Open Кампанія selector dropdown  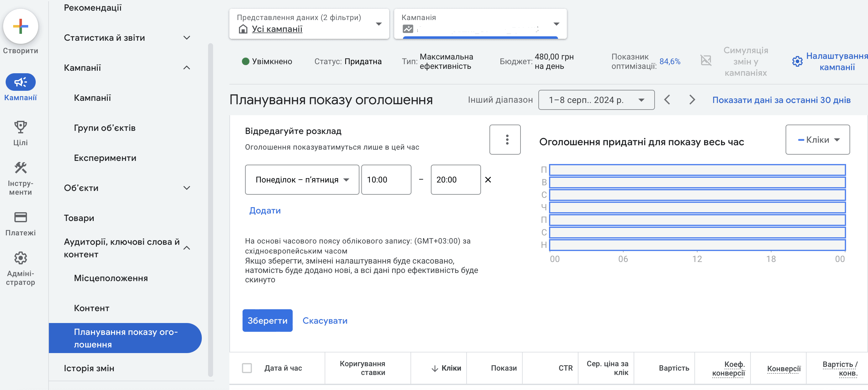480,24
